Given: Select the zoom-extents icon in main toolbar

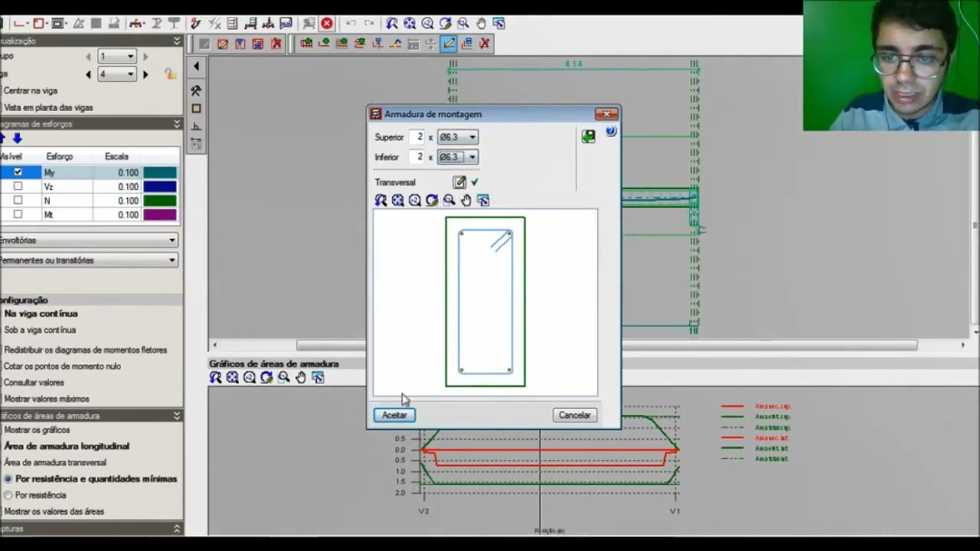Looking at the screenshot, I should (x=410, y=24).
